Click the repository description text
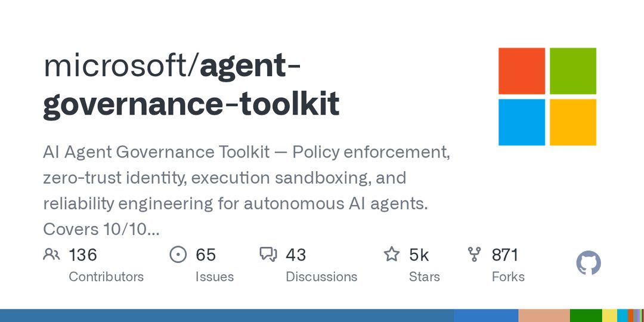Viewport: 644px width, 322px height. pos(246,191)
